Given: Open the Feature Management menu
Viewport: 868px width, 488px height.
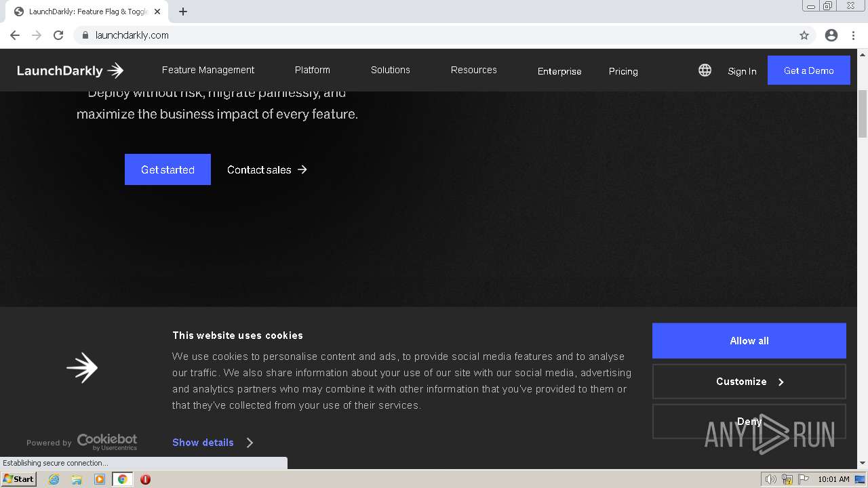Looking at the screenshot, I should [x=208, y=70].
